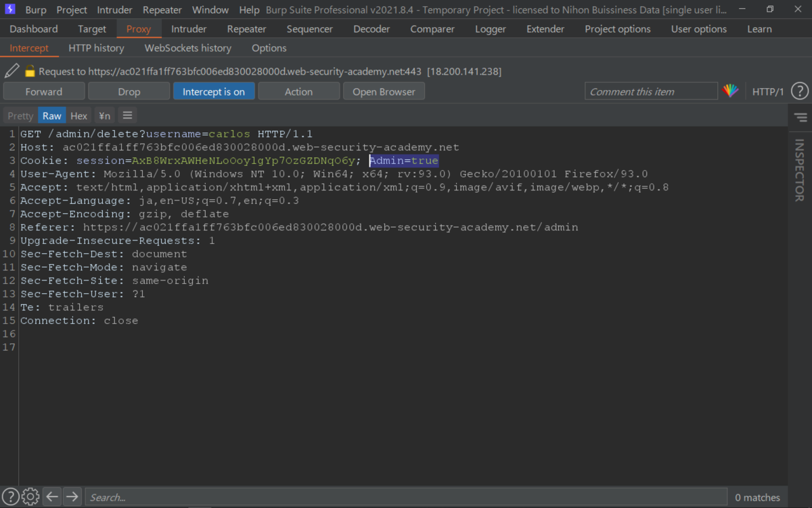Open the HTTP history sub-tab
Viewport: 812px width, 508px height.
tap(96, 48)
